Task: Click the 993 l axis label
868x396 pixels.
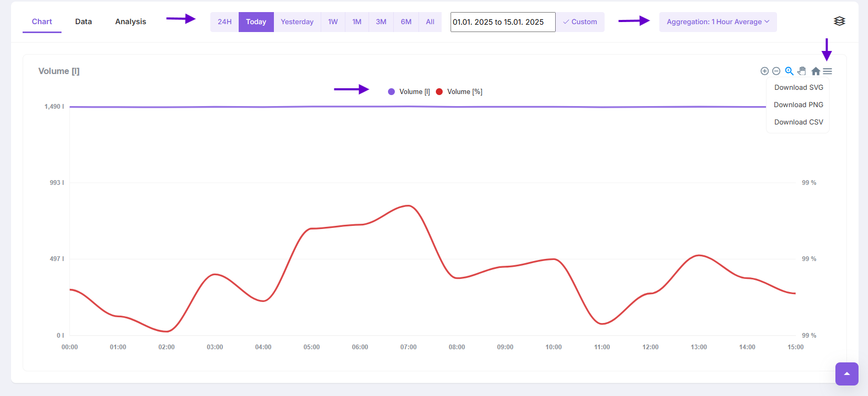Action: click(x=57, y=183)
